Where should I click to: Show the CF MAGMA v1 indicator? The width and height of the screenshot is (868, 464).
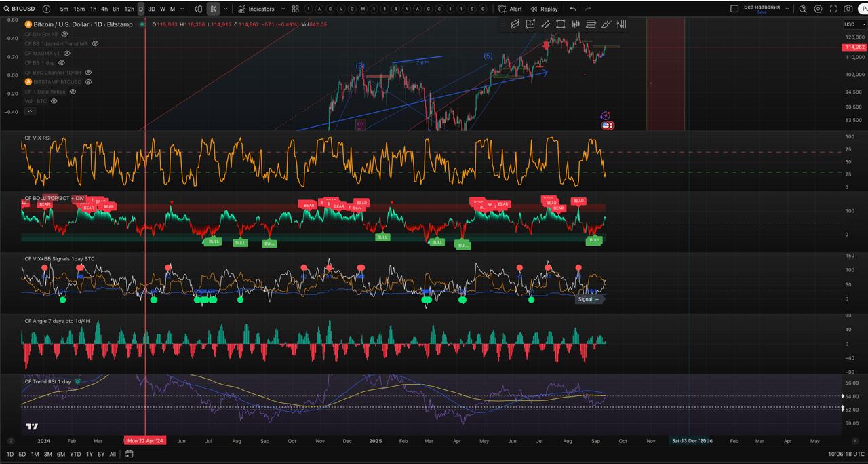tap(66, 53)
